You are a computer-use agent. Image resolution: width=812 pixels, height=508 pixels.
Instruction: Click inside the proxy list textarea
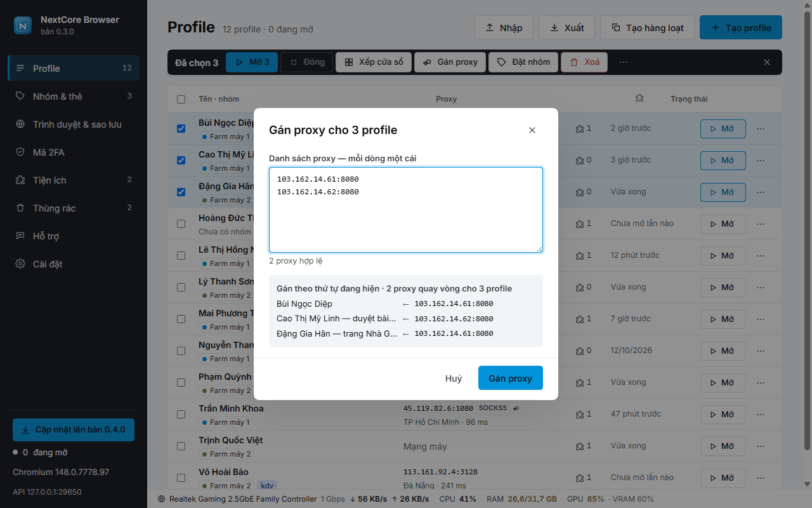406,210
